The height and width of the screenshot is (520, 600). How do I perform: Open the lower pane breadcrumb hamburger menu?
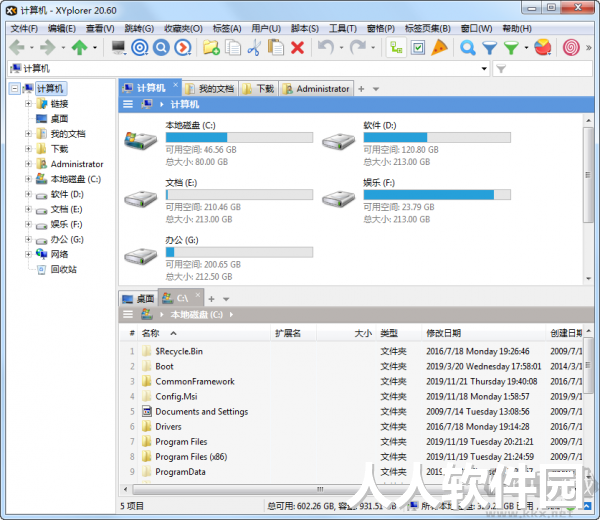(128, 315)
